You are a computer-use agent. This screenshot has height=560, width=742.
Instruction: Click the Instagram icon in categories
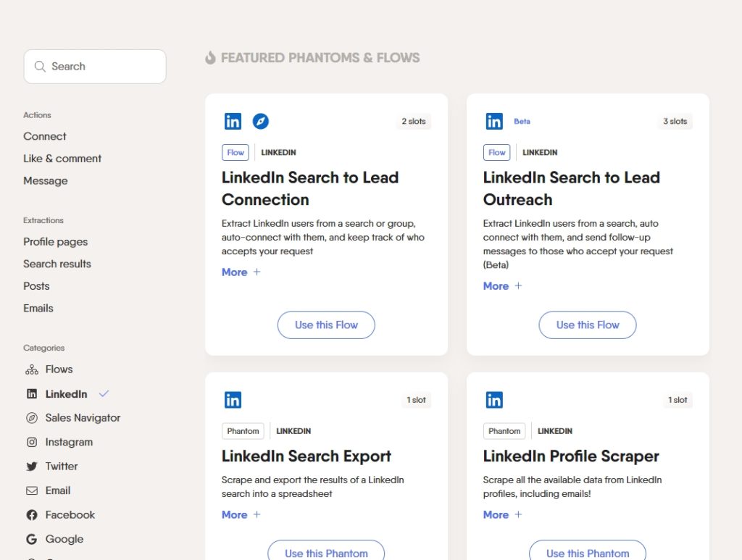32,442
